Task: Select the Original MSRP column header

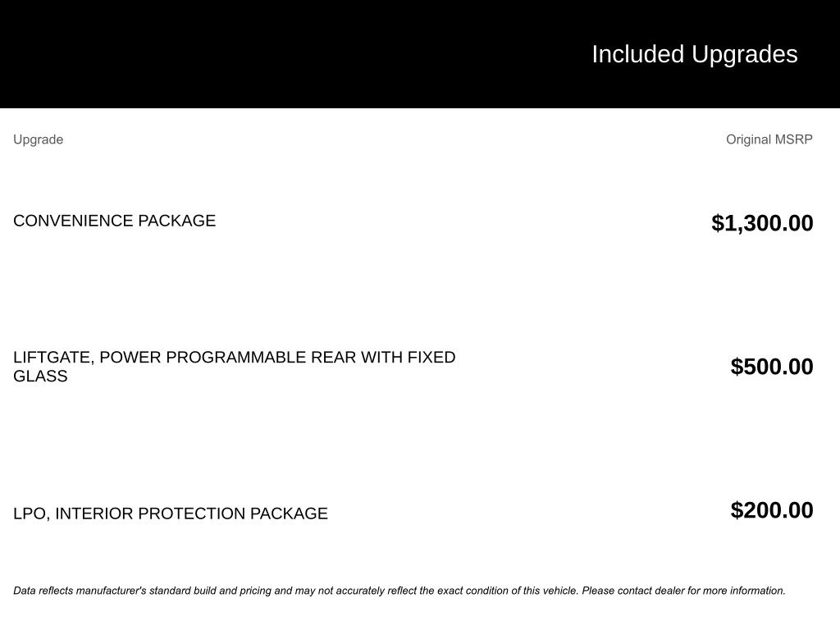Action: tap(769, 139)
